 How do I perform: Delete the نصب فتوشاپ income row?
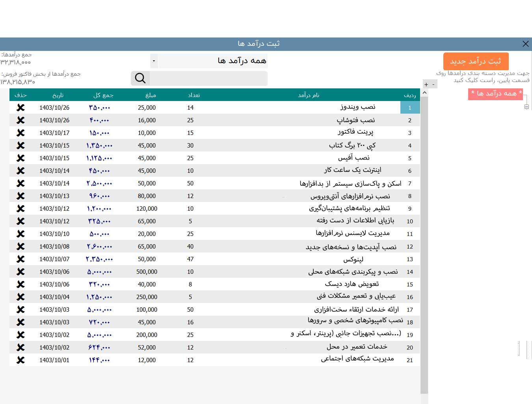(x=20, y=120)
